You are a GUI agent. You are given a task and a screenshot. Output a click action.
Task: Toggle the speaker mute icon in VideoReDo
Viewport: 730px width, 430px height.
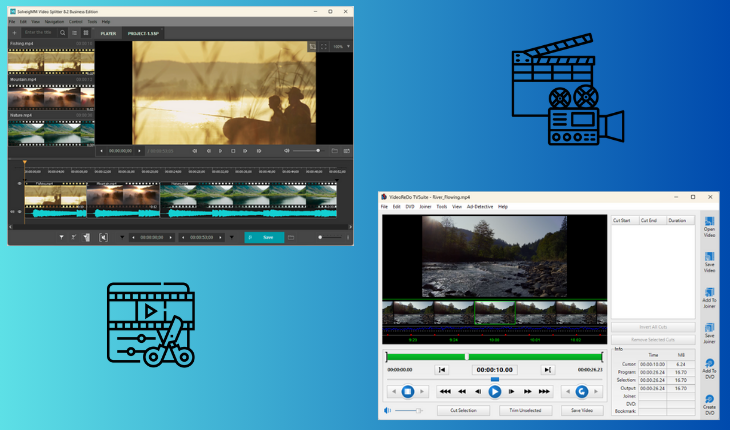point(388,410)
